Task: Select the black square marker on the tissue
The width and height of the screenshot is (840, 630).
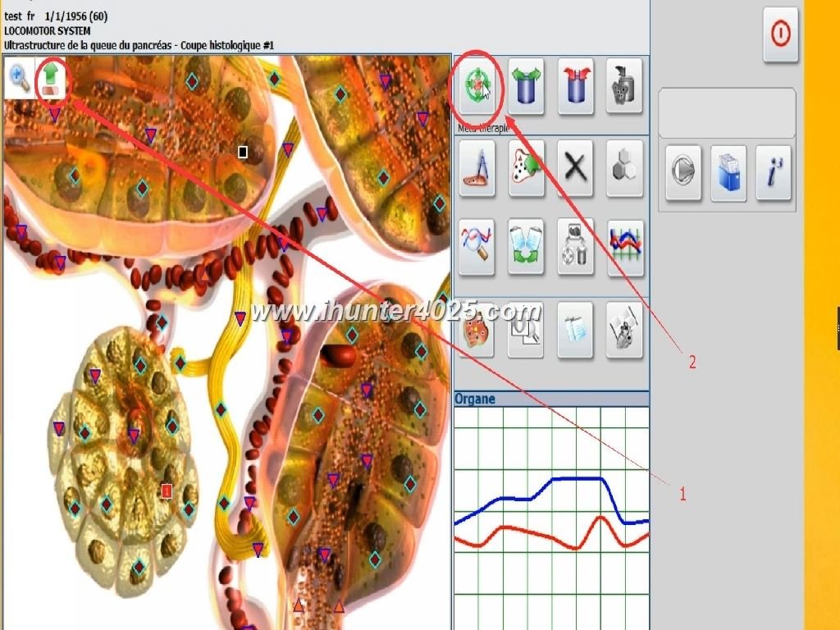Action: click(x=243, y=152)
